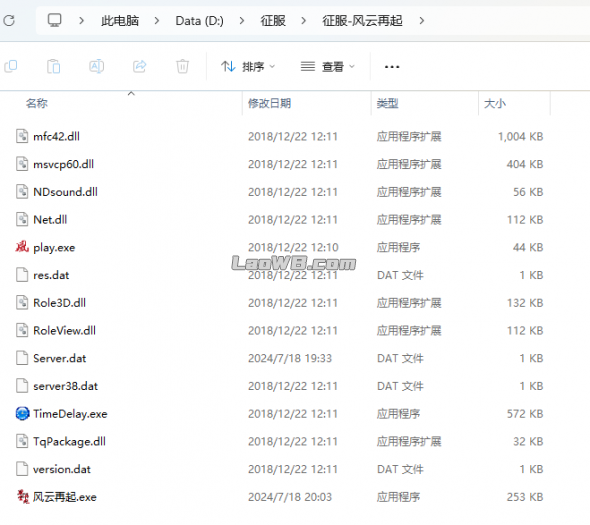
Task: Click the computer monitor icon in address bar
Action: click(55, 20)
